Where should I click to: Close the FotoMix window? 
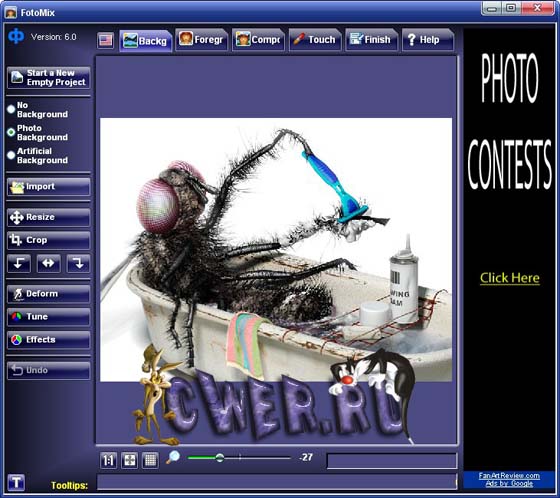coord(538,9)
